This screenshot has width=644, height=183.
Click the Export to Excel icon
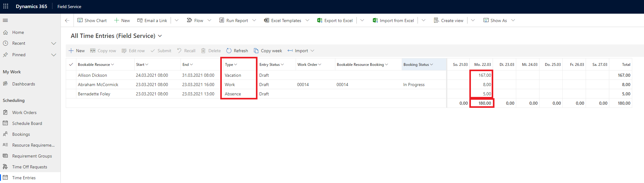click(x=320, y=21)
